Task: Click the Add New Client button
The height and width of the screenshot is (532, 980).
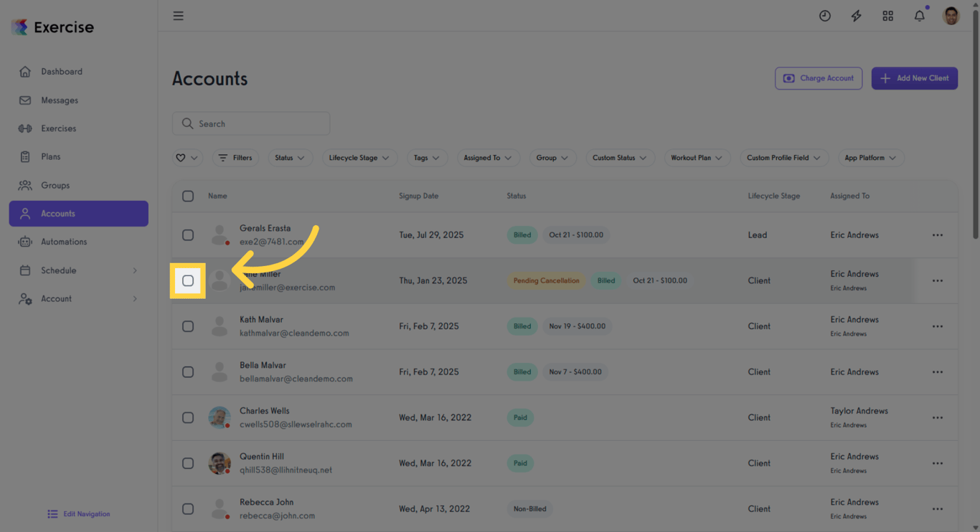Action: 914,78
